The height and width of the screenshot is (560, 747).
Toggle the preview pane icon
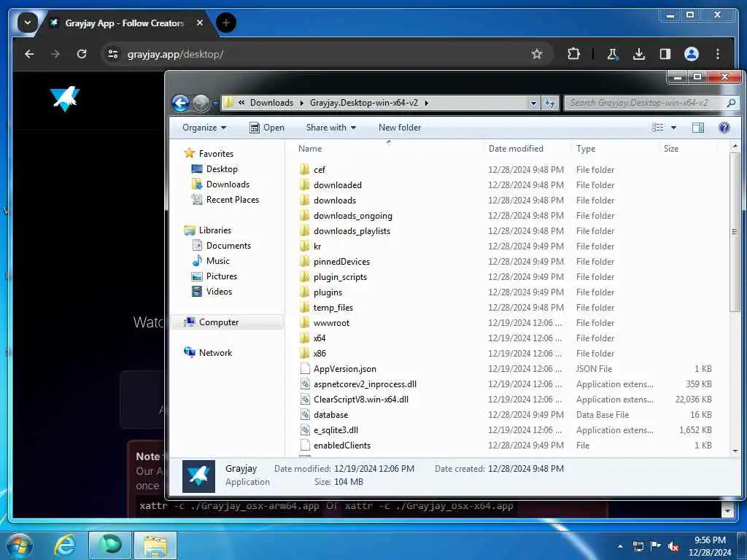click(x=698, y=127)
